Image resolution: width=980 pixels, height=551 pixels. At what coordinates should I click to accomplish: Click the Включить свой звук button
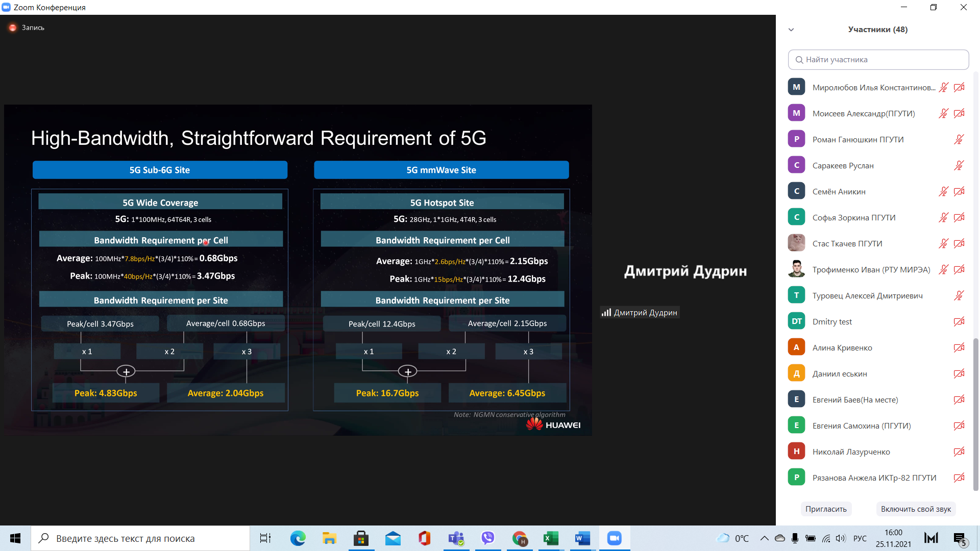(x=916, y=509)
